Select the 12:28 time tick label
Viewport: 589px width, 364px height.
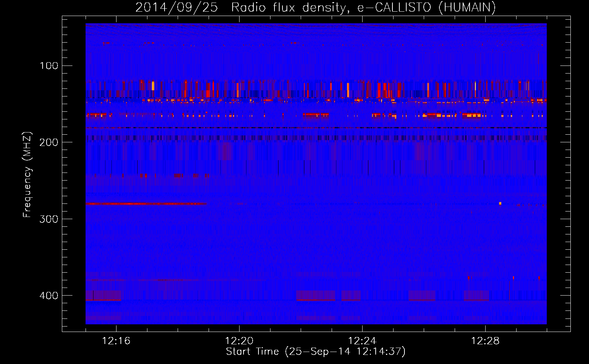485,341
